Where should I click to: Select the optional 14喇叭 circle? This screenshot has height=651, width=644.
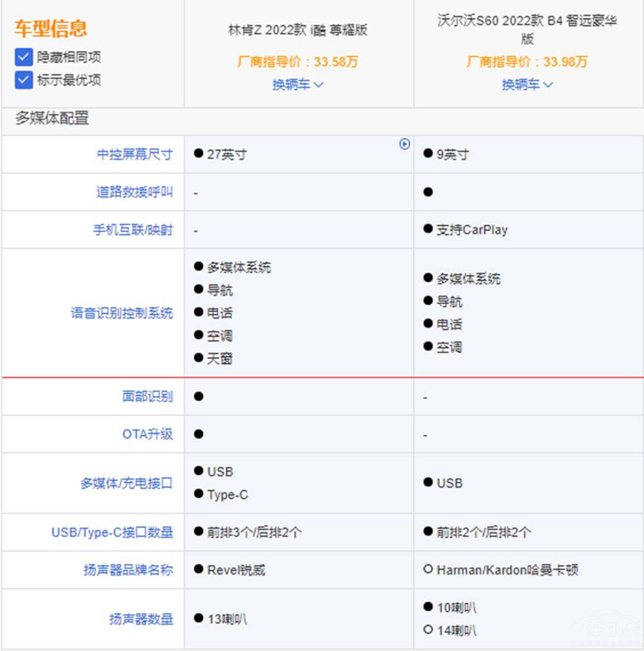428,630
